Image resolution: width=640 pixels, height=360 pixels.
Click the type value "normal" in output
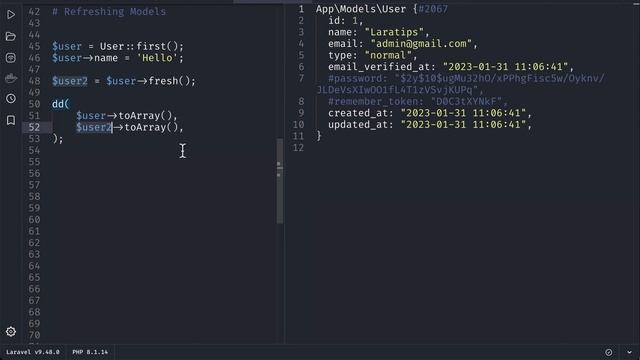tap(388, 55)
